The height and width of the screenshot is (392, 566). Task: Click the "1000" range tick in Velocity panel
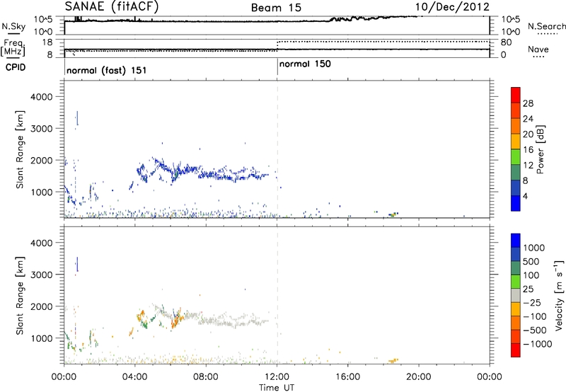[x=41, y=338]
